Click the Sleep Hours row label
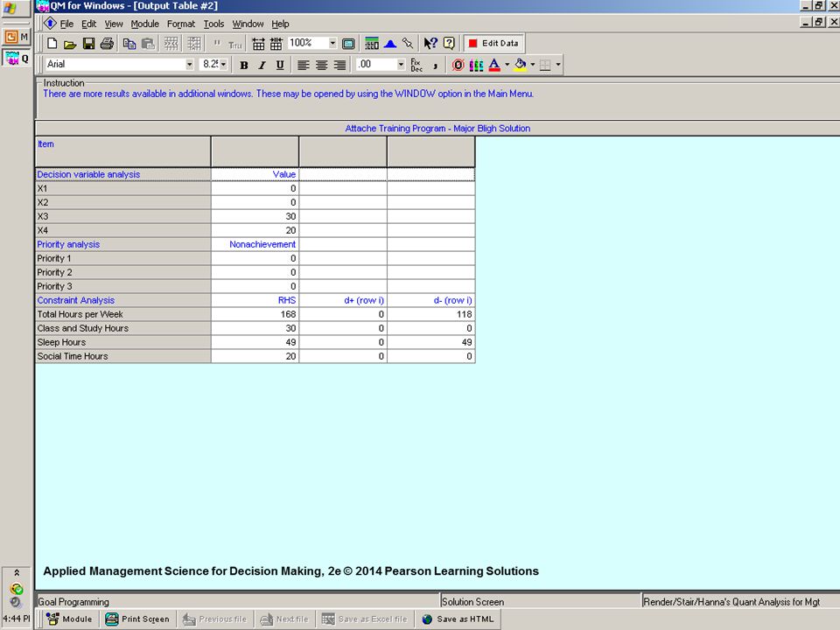The image size is (840, 630). click(x=123, y=342)
